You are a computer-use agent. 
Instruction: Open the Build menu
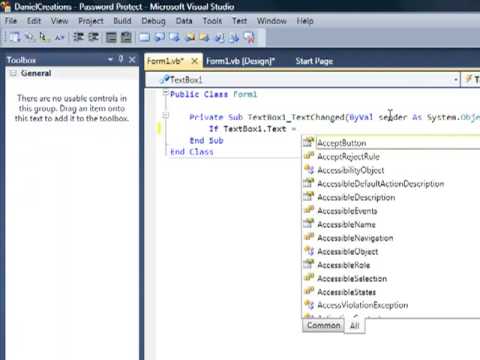pos(122,21)
